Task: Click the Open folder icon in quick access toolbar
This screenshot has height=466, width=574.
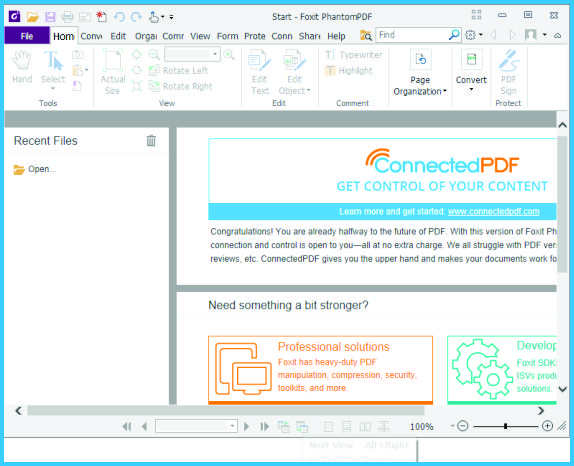Action: point(33,17)
